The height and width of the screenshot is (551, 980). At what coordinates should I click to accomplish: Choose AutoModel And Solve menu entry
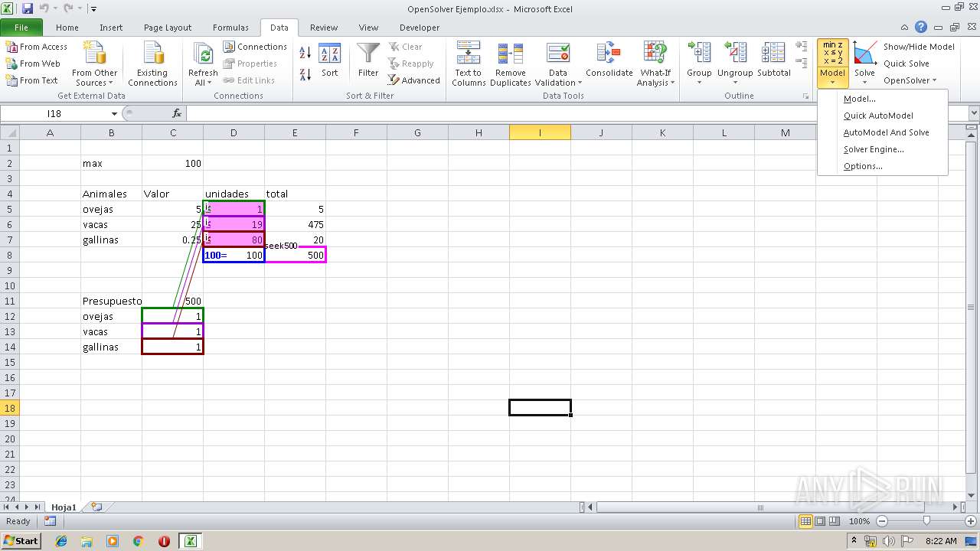883,132
